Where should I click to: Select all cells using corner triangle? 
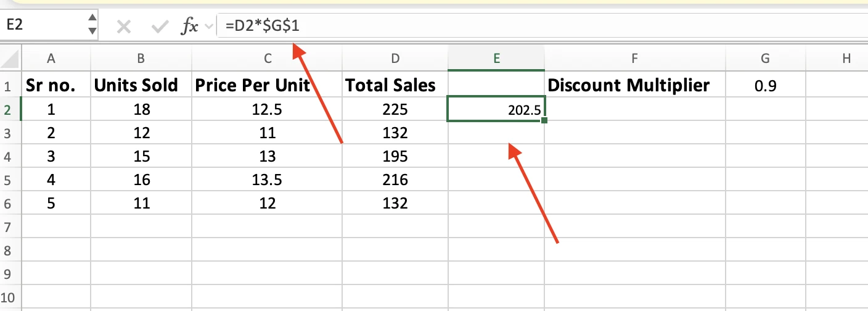[x=10, y=59]
